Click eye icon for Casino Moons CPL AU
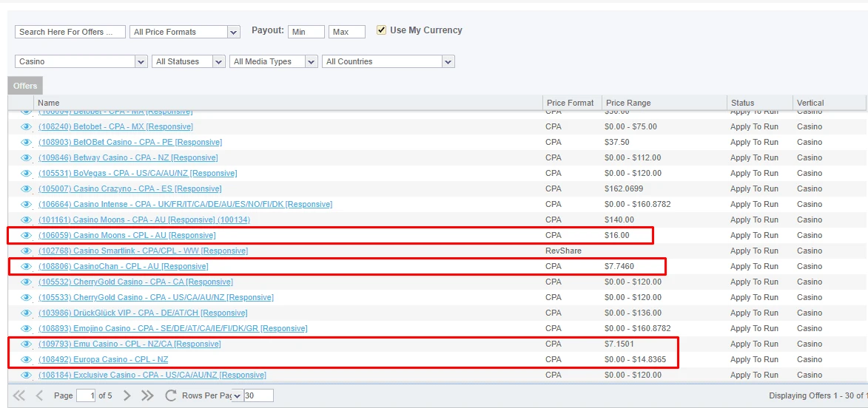868x408 pixels. pos(26,235)
